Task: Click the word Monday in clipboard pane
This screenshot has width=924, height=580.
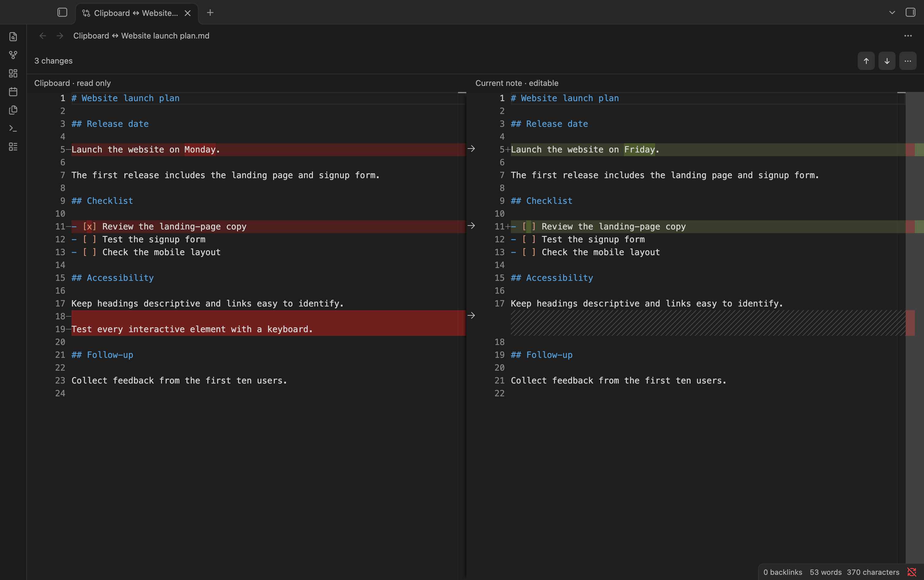Action: 200,150
